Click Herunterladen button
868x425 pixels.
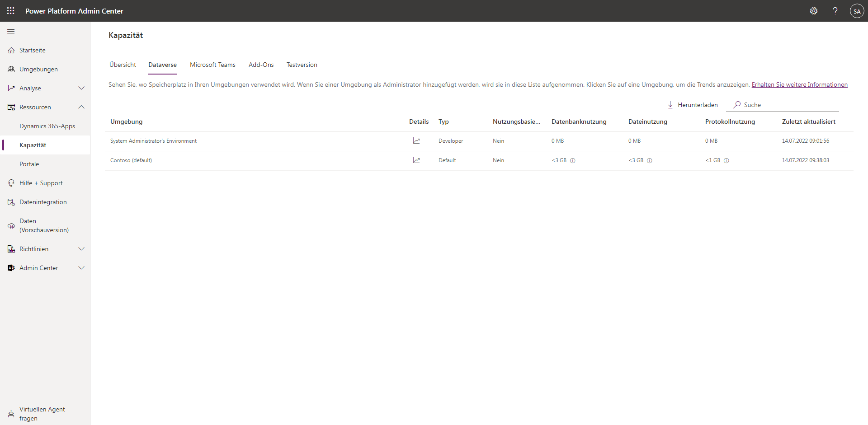click(x=693, y=105)
